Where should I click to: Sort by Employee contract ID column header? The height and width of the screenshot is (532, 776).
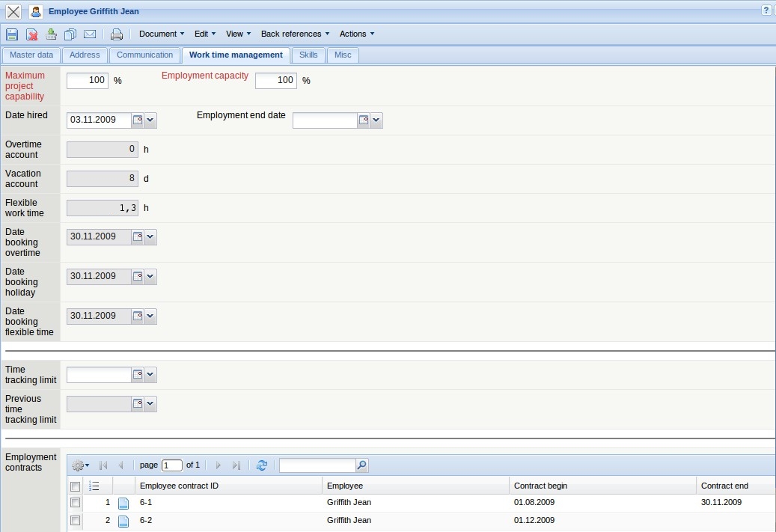point(180,486)
